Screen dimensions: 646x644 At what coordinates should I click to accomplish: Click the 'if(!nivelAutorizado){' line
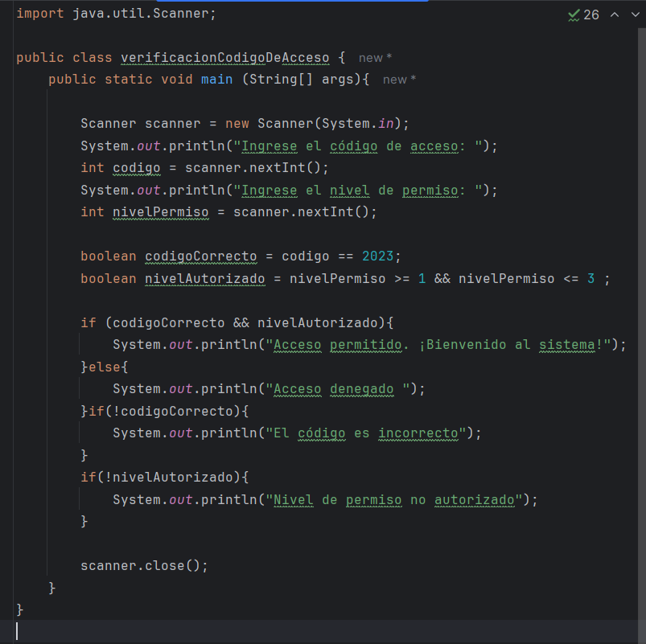[164, 478]
